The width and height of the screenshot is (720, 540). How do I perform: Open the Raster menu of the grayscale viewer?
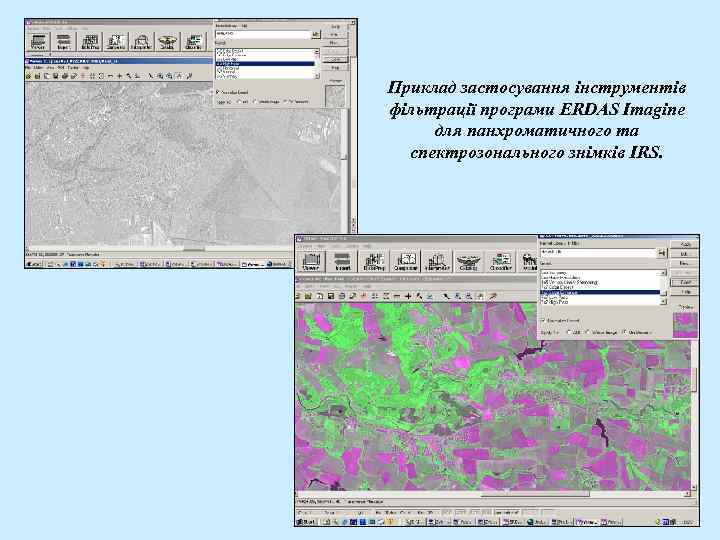click(73, 68)
